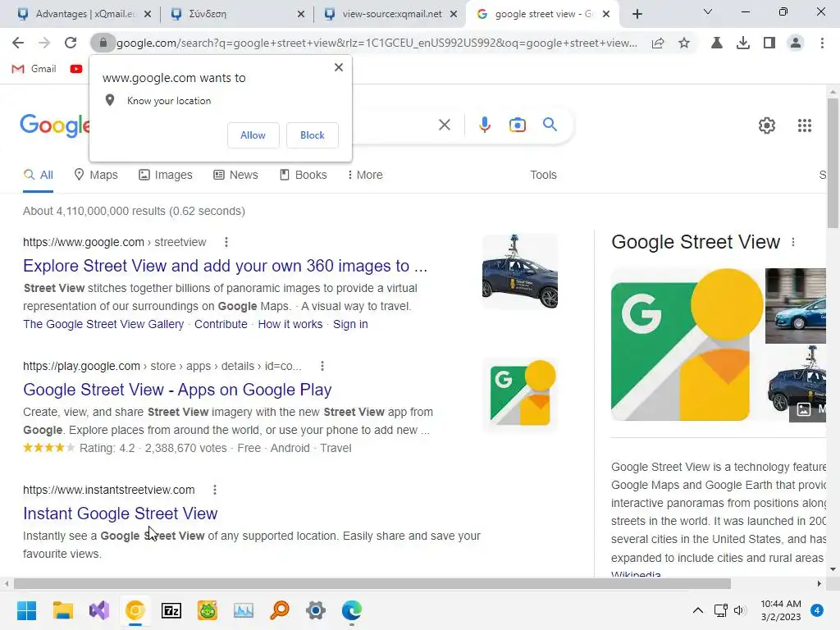
Task: Toggle the side panel icon
Action: 769,43
